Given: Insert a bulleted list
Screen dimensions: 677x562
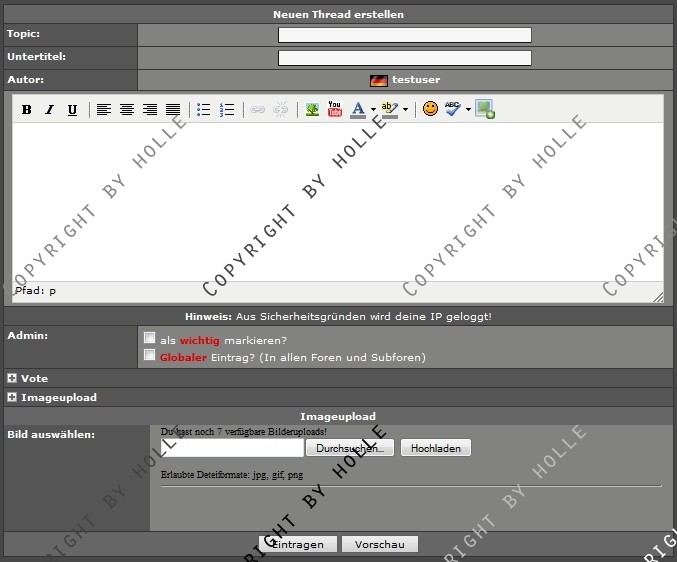Looking at the screenshot, I should click(203, 110).
